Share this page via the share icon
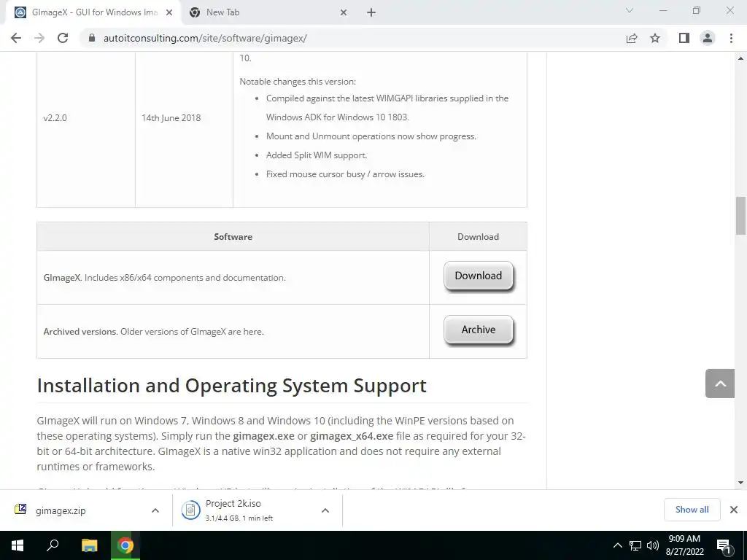Image resolution: width=747 pixels, height=560 pixels. tap(632, 38)
